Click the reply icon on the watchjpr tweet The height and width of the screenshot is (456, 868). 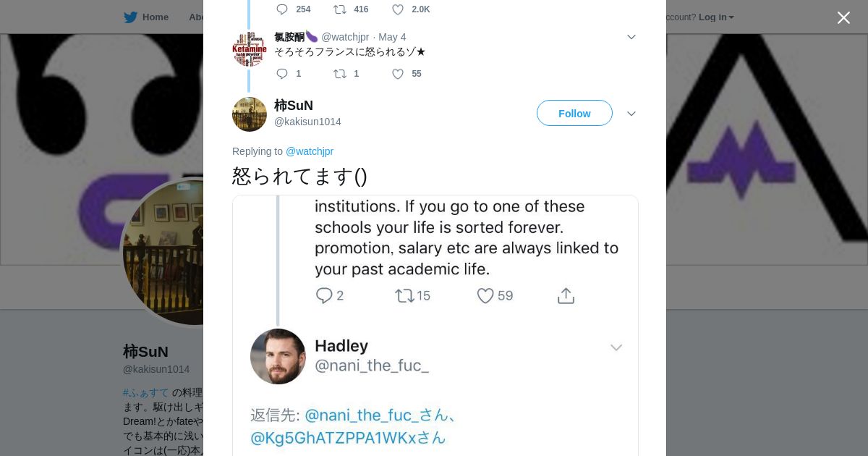pyautogui.click(x=282, y=74)
